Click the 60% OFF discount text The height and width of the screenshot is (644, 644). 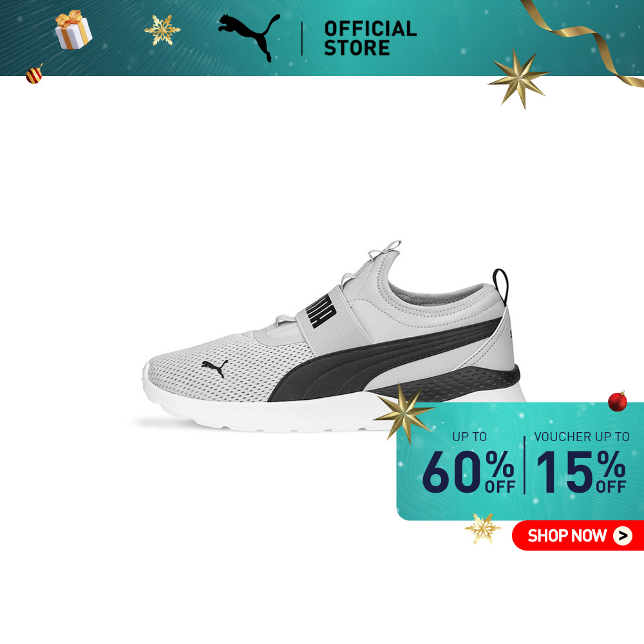click(x=469, y=472)
